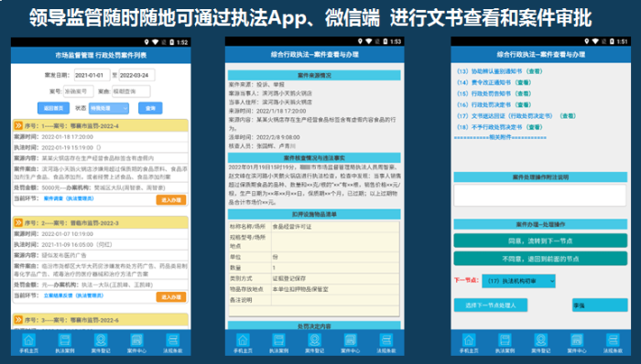Click double-arrow icon of case 序号 2
The height and width of the screenshot is (364, 641).
[18, 223]
